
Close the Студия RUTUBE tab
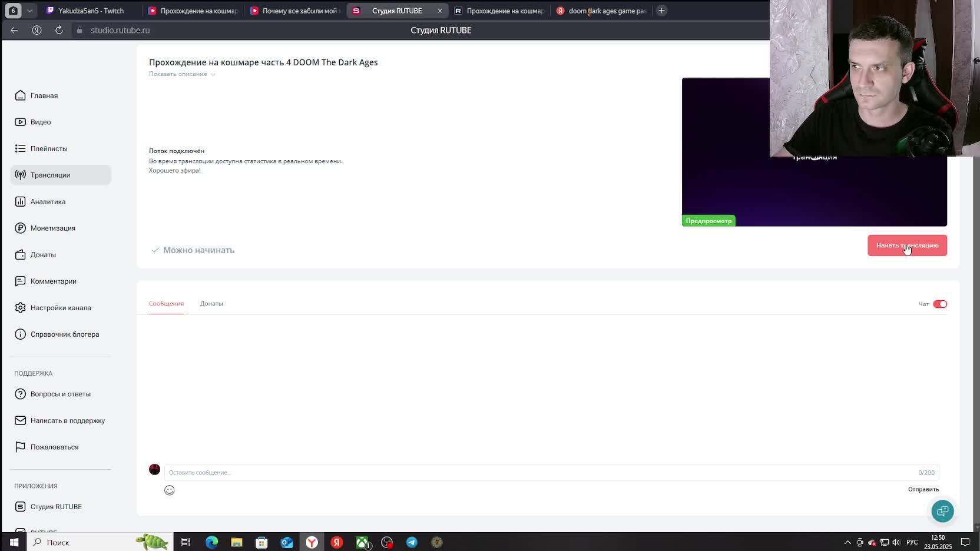click(x=439, y=11)
